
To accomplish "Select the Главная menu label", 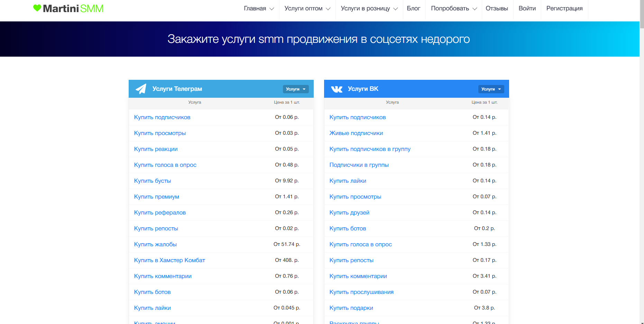I will coord(255,8).
